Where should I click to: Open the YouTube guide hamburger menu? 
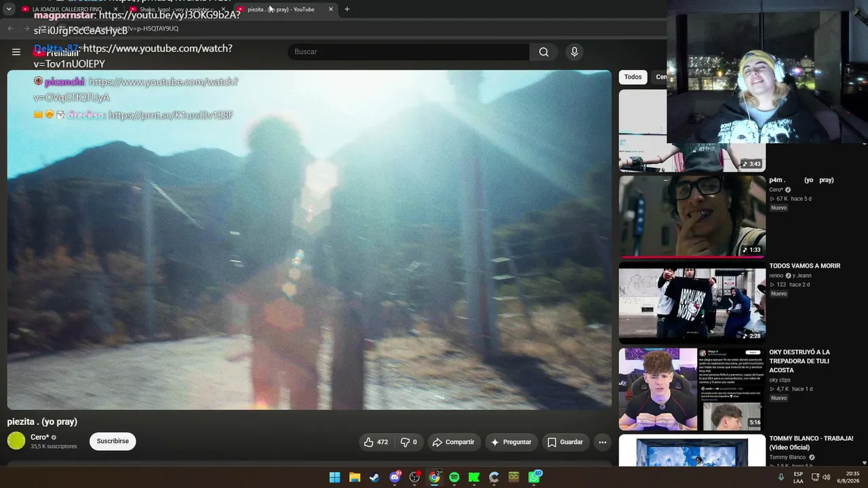tap(16, 52)
